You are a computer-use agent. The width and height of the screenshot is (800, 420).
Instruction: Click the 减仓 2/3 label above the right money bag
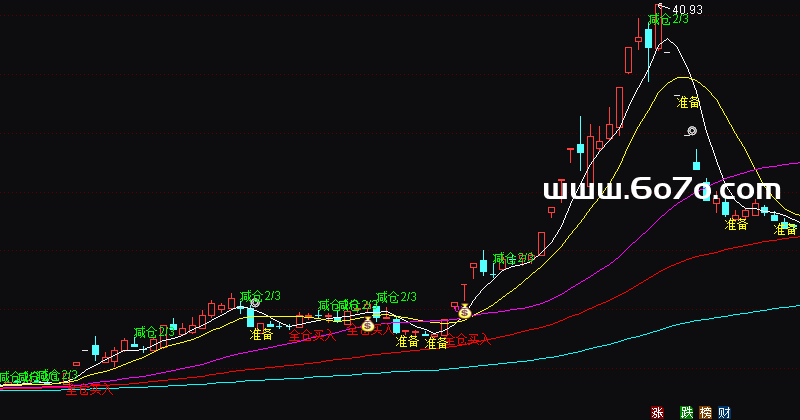click(x=512, y=258)
